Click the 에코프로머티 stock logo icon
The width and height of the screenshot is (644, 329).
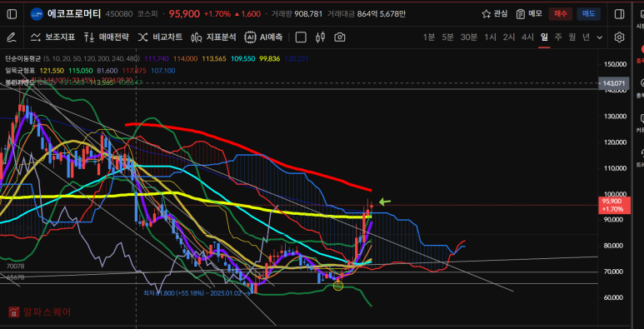point(37,14)
